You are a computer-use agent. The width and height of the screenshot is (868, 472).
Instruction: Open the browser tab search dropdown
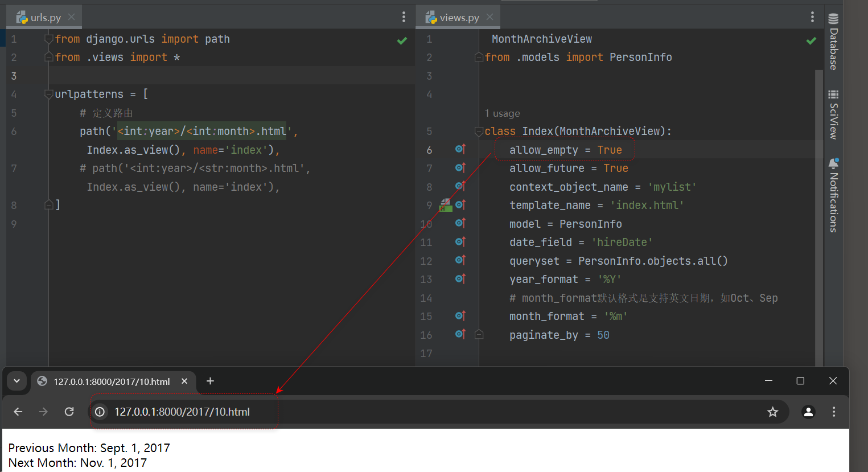17,381
